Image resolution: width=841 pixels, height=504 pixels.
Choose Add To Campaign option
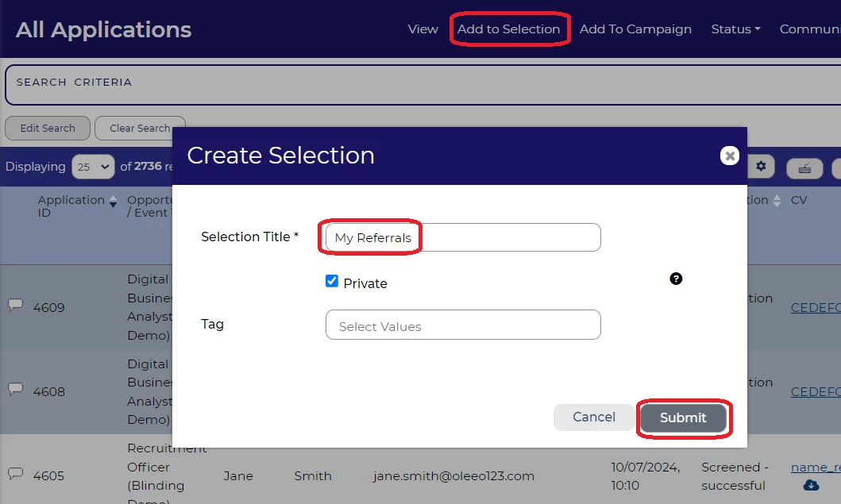635,29
